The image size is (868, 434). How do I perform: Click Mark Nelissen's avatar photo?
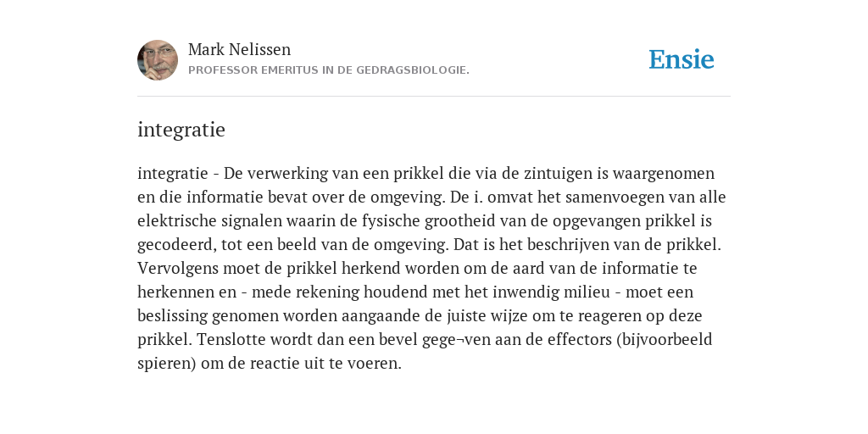[x=158, y=60]
